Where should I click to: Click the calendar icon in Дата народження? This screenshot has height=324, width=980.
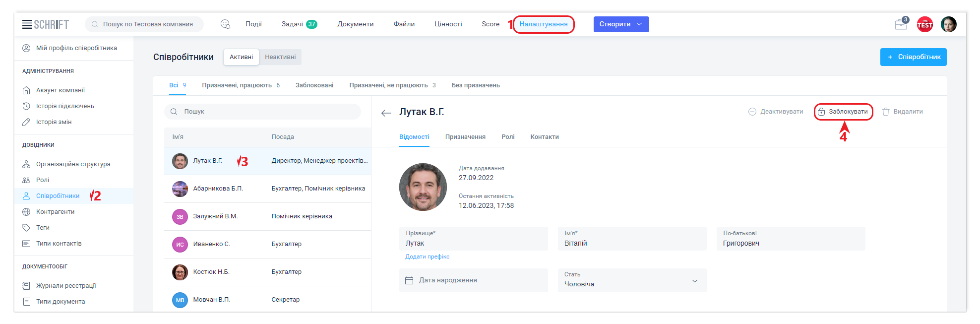tap(409, 280)
